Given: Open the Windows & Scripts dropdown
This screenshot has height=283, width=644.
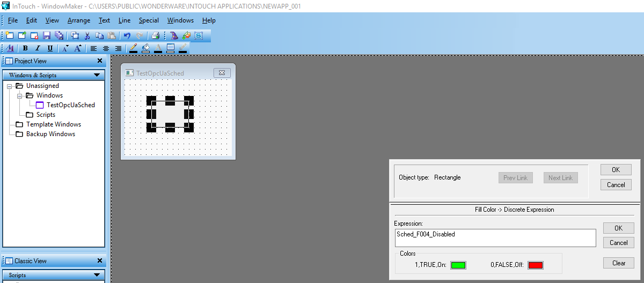Looking at the screenshot, I should (x=97, y=75).
